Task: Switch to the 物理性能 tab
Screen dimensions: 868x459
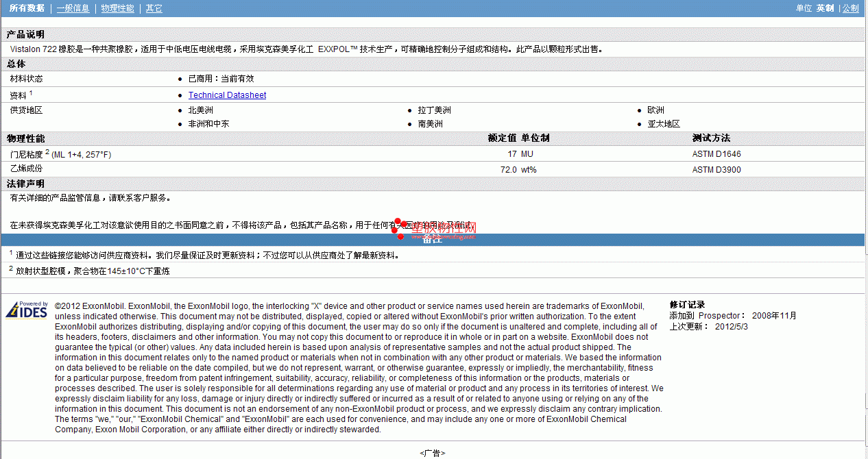Action: (117, 8)
